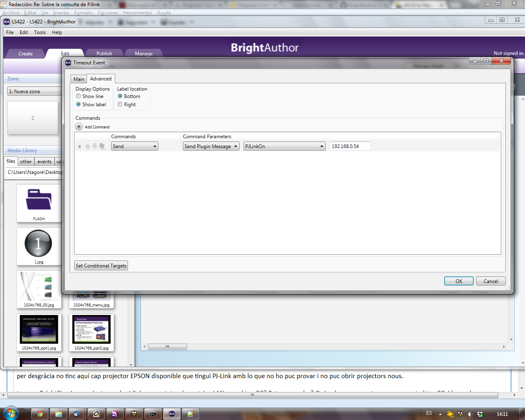
Task: Switch to the files media tab
Action: pos(11,161)
